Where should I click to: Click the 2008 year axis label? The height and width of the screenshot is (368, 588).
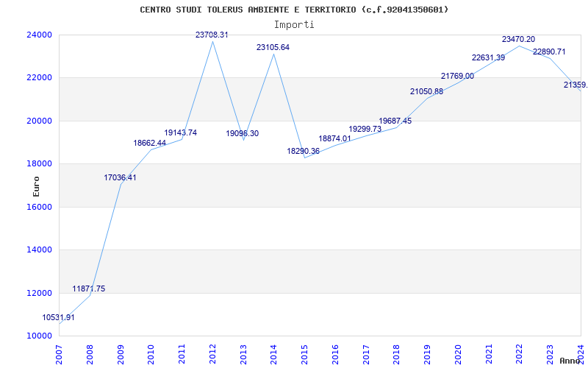tap(90, 355)
